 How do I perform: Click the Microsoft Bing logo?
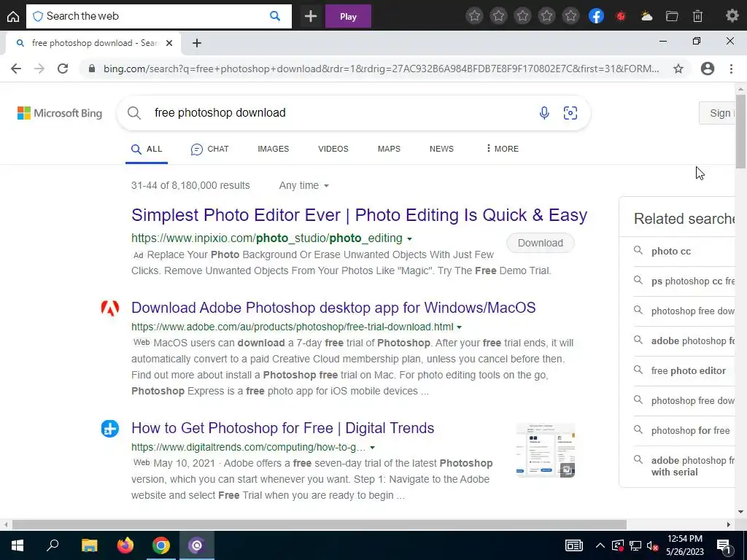coord(60,113)
